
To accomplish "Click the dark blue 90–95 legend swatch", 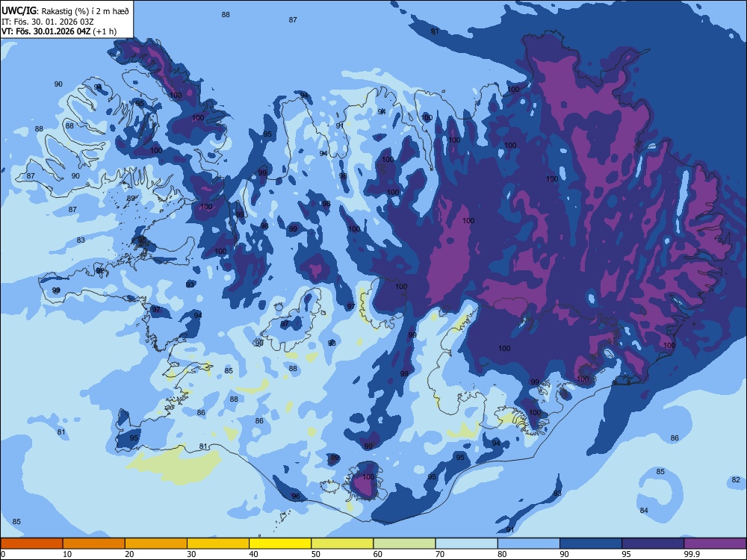I will [591, 544].
